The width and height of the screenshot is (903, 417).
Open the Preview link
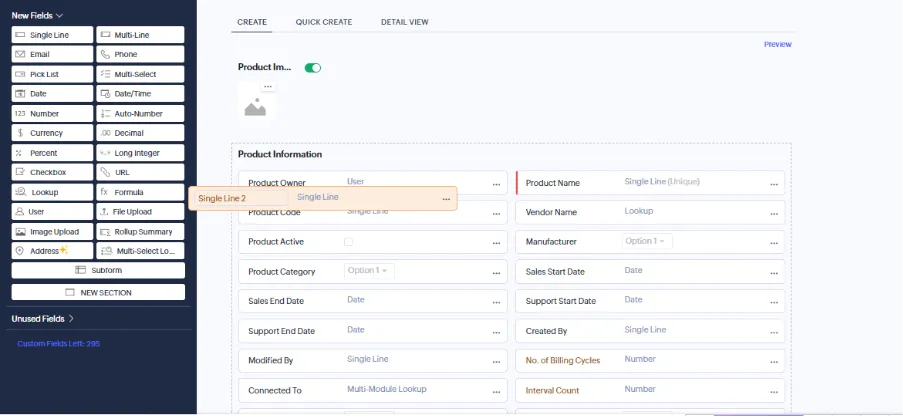pos(777,44)
